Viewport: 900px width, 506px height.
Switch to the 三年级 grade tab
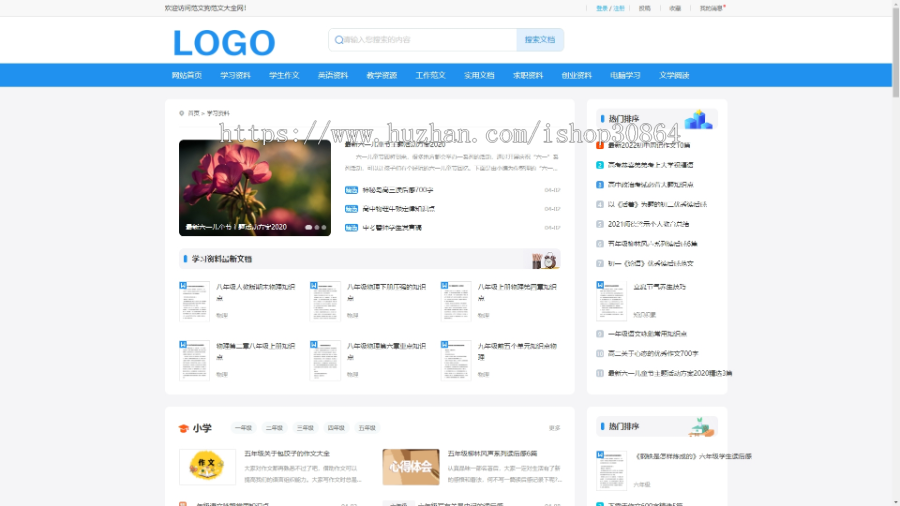(x=305, y=428)
